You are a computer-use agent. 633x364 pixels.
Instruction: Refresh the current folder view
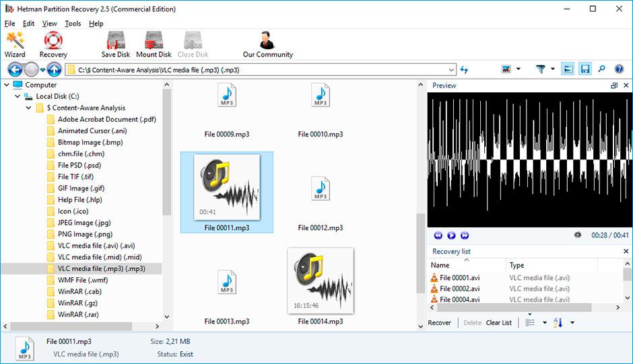pyautogui.click(x=464, y=70)
